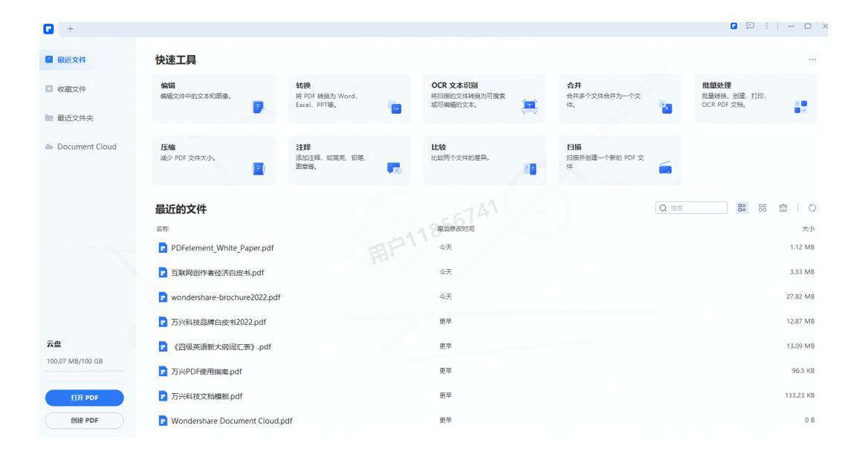
Task: Click the cloud storage usage bar under 云盘
Action: (84, 372)
